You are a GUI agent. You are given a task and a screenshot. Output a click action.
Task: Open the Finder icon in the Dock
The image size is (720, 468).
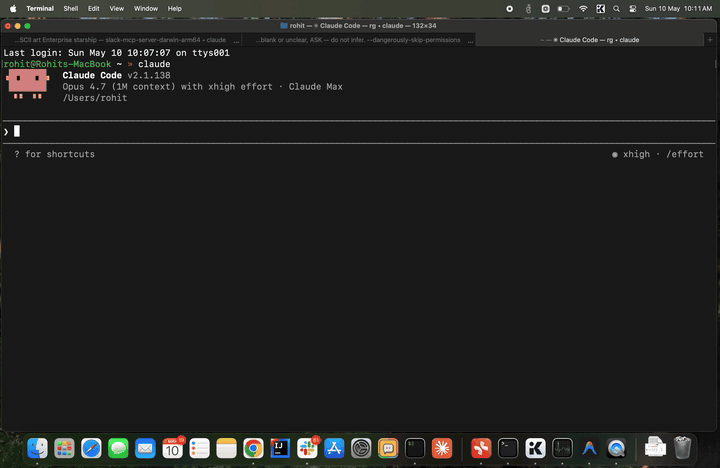coord(37,448)
